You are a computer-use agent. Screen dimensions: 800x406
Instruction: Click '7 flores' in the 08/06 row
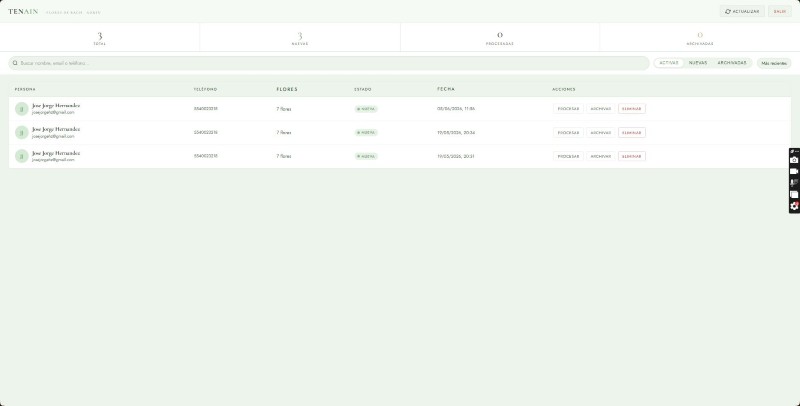284,109
